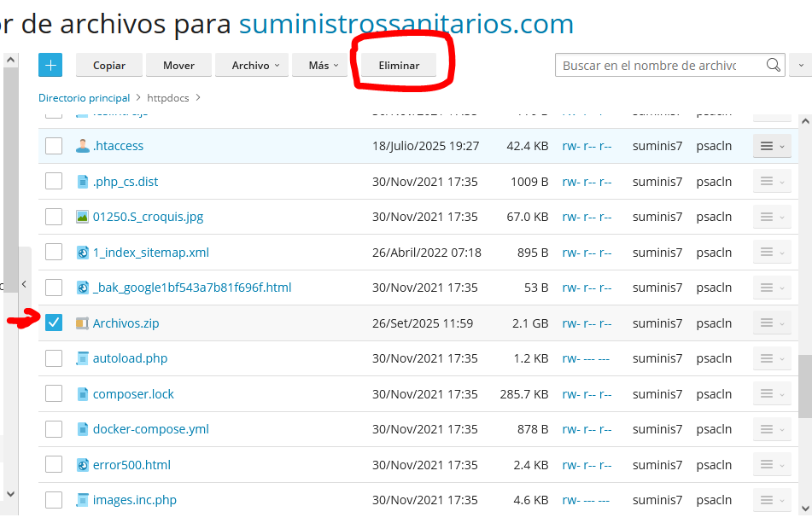This screenshot has height=529, width=812.
Task: Uncheck the Archivos.zip checkbox
Action: (54, 323)
